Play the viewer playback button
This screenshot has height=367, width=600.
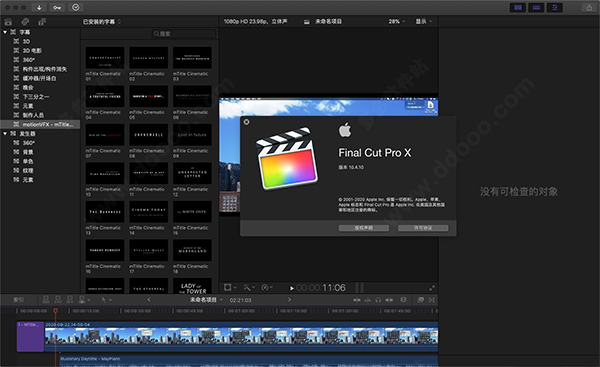coord(292,288)
